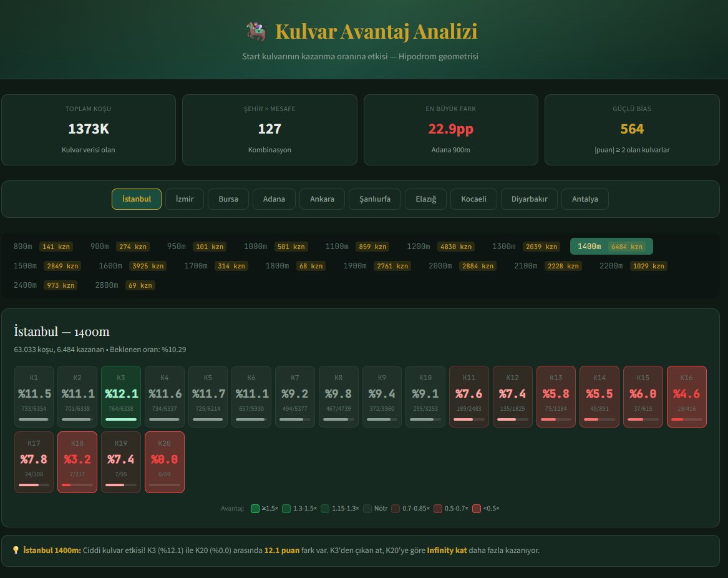Click the K20 gate card %0.0

(164, 462)
